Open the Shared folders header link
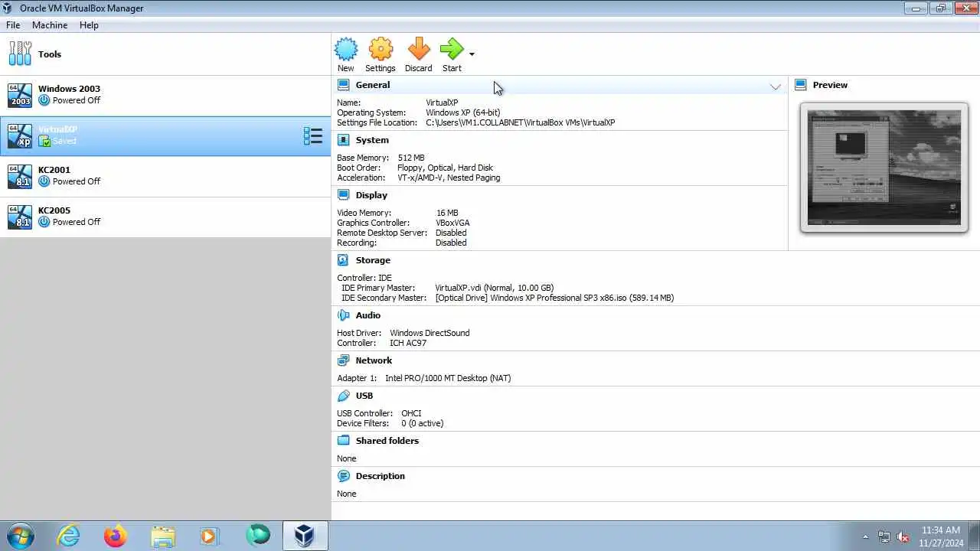The height and width of the screenshot is (551, 980). pos(387,441)
